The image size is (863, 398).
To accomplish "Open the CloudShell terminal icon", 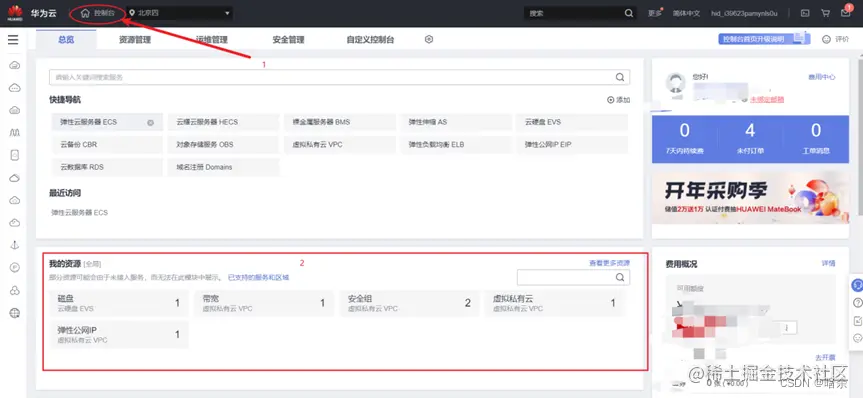I will (805, 13).
